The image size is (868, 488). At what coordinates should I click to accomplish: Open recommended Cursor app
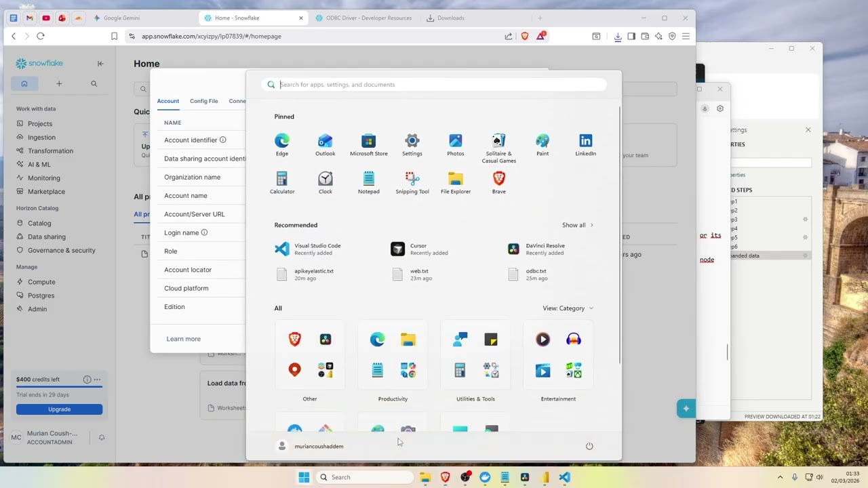[420, 249]
